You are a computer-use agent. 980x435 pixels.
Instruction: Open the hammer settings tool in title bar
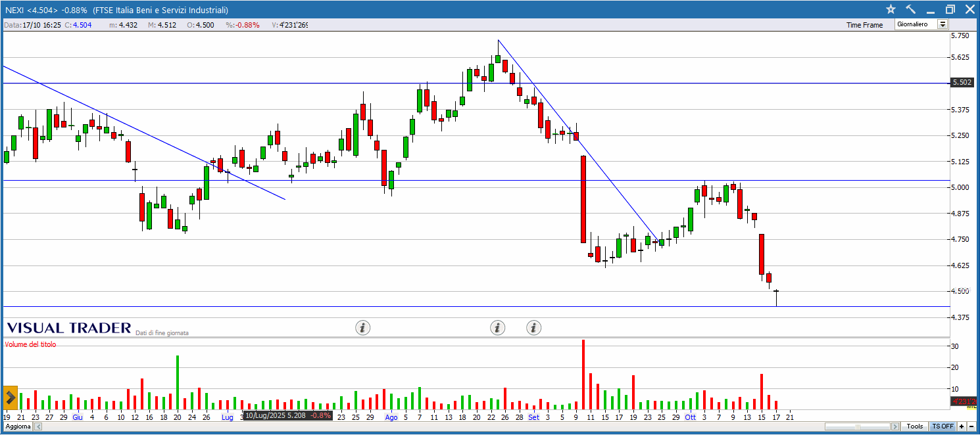911,9
